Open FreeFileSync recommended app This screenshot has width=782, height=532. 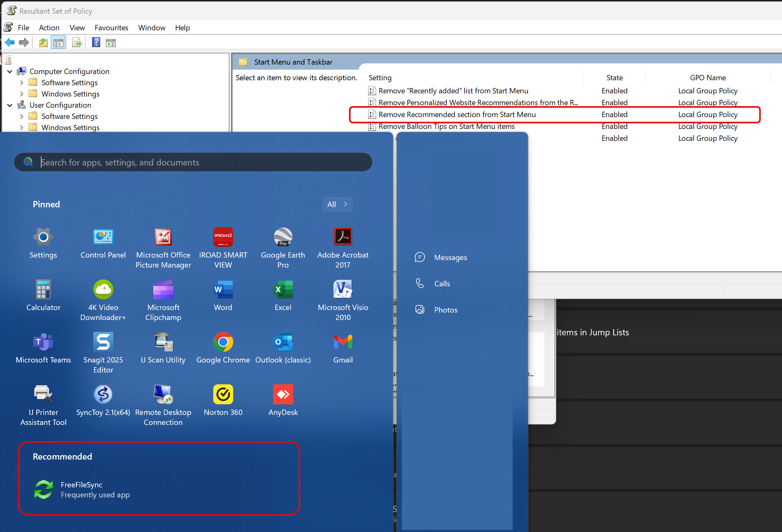(81, 489)
